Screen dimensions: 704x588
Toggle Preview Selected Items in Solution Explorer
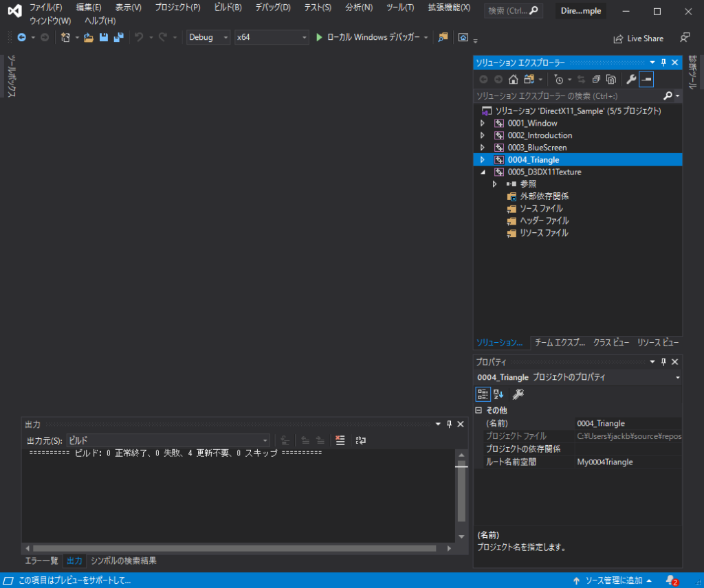pyautogui.click(x=646, y=79)
